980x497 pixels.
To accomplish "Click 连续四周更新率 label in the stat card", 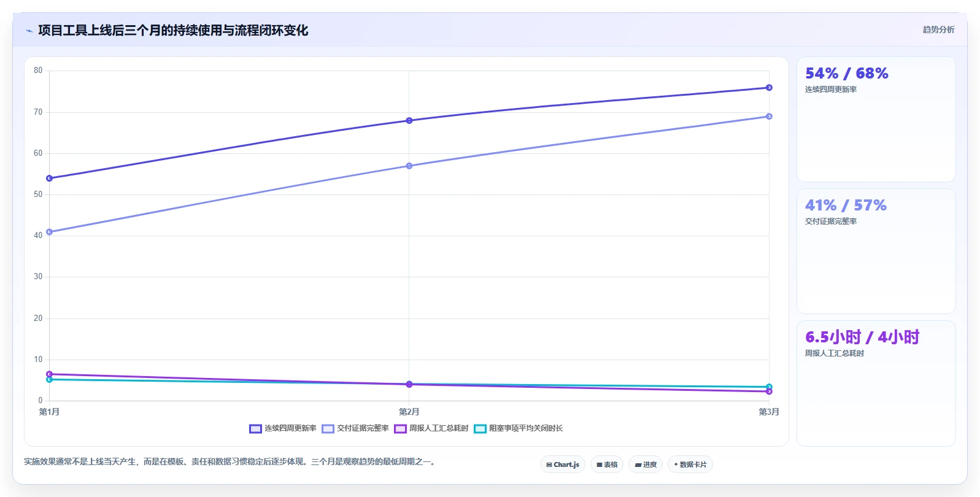I will (x=831, y=90).
